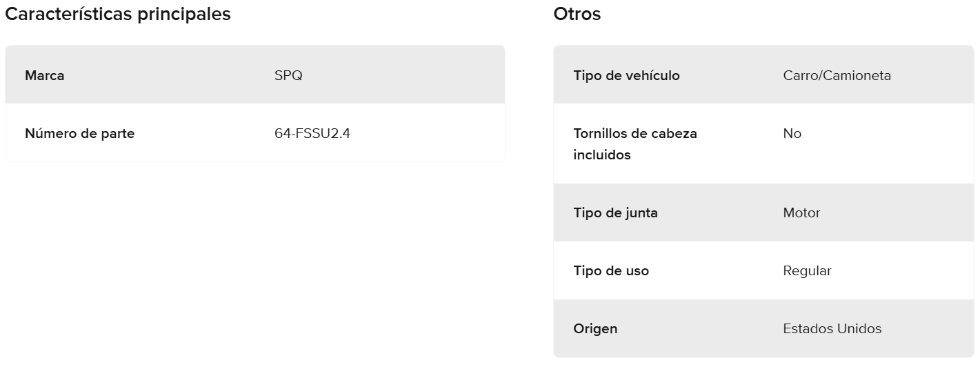Click the SPQ brand value
The height and width of the screenshot is (367, 980).
(288, 75)
